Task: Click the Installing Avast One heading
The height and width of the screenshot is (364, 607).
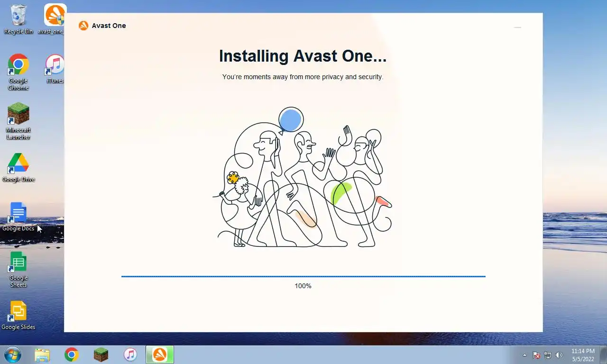Action: [303, 56]
